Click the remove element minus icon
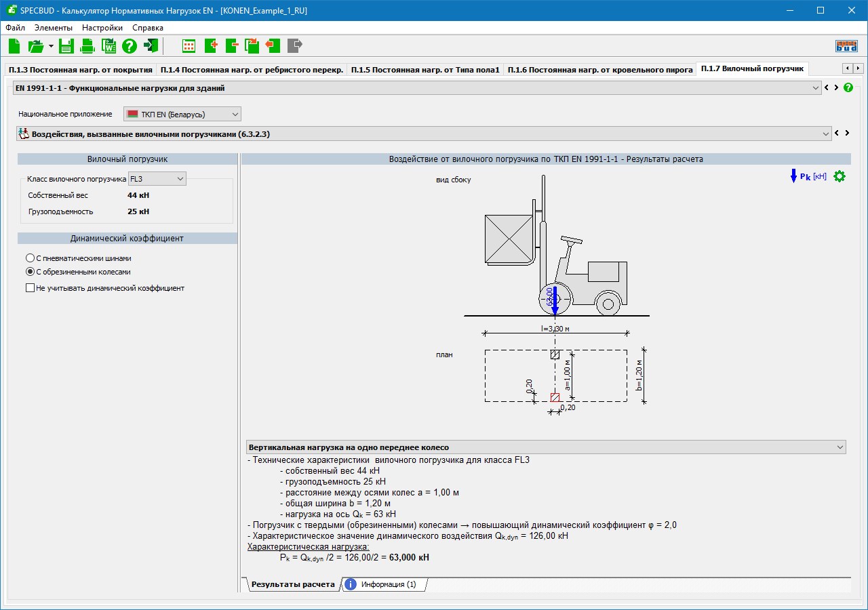 coord(232,46)
